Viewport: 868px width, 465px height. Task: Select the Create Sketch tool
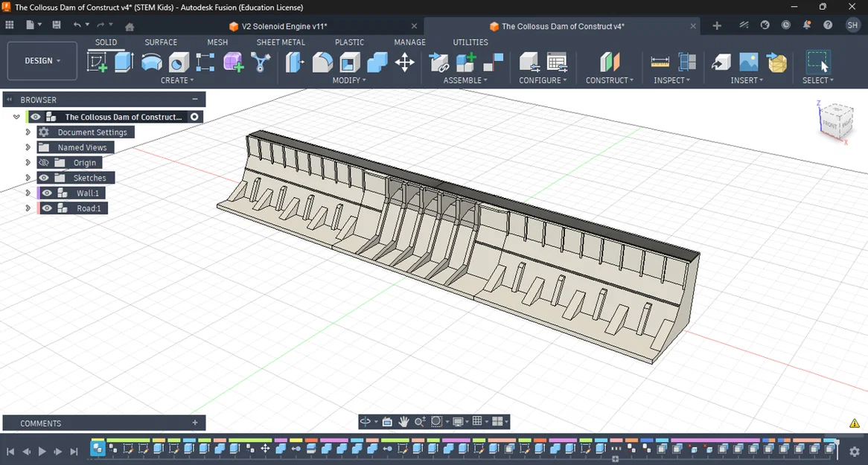(x=97, y=62)
